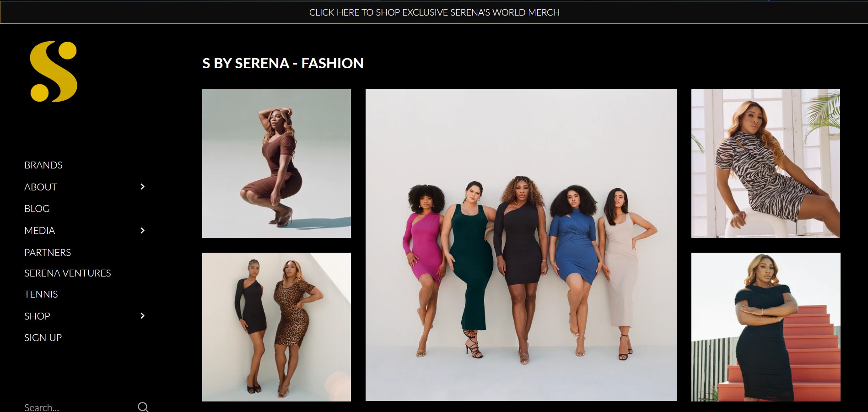The height and width of the screenshot is (412, 868).
Task: Click the MEDIA menu label
Action: click(x=40, y=231)
